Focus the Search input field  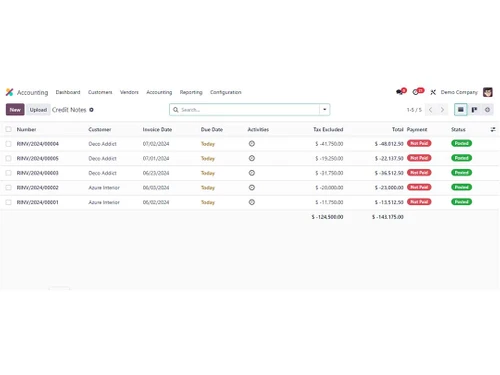(249, 110)
